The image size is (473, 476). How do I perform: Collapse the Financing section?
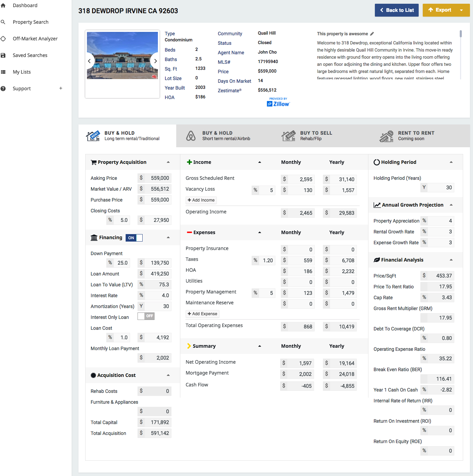[x=168, y=237]
